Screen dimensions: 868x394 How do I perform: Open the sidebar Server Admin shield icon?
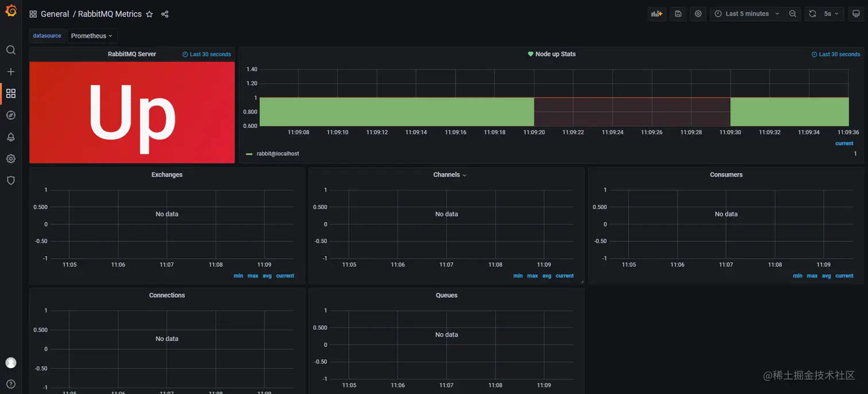click(x=11, y=180)
